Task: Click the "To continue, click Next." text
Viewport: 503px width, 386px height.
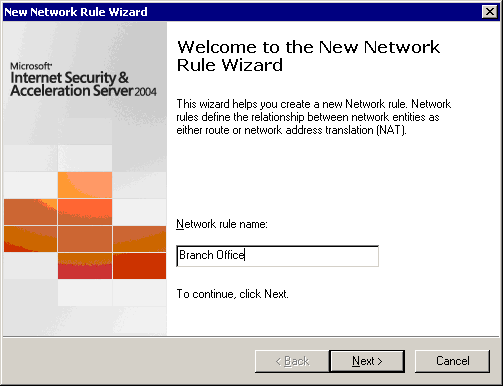Action: click(232, 294)
